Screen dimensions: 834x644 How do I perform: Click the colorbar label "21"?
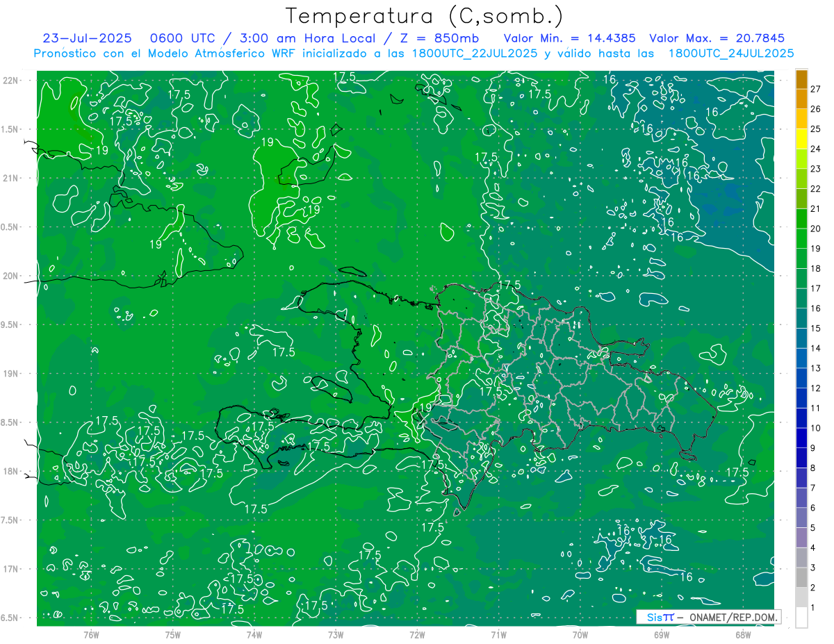816,208
